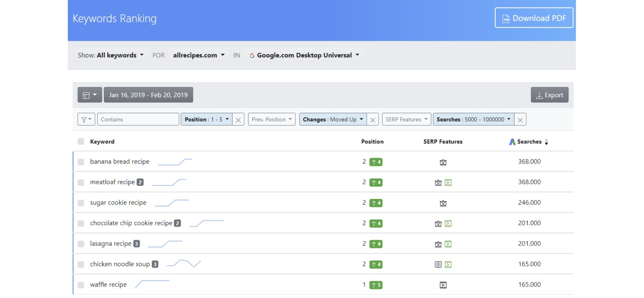Viewport: 644px width, 298px height.
Task: Open the banana bread recipe keyword
Action: click(x=120, y=161)
